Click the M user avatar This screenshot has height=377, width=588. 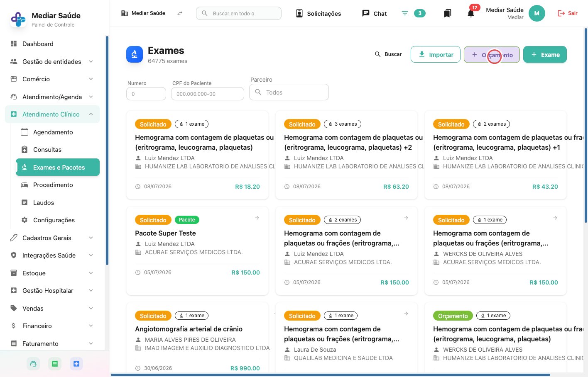[x=537, y=13]
